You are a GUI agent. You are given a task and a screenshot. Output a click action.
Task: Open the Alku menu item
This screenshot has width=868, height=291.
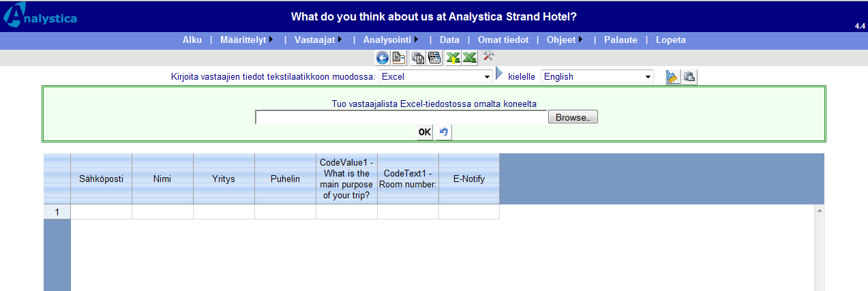(192, 40)
